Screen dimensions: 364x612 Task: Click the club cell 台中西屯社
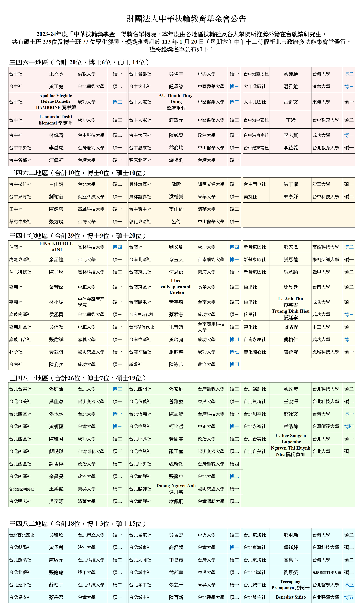[x=256, y=184]
